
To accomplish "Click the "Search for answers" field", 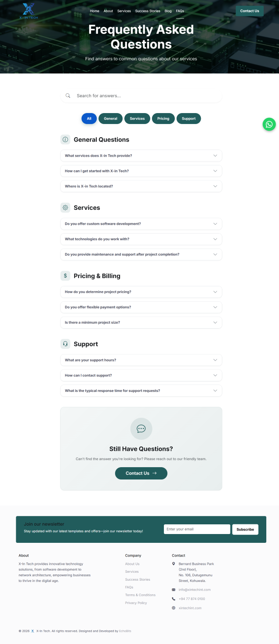I will (x=145, y=95).
